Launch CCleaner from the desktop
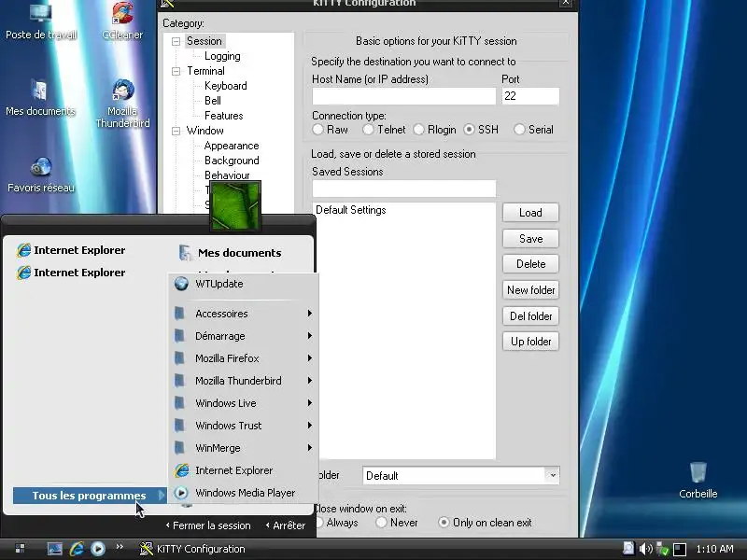The image size is (747, 560). [122, 19]
